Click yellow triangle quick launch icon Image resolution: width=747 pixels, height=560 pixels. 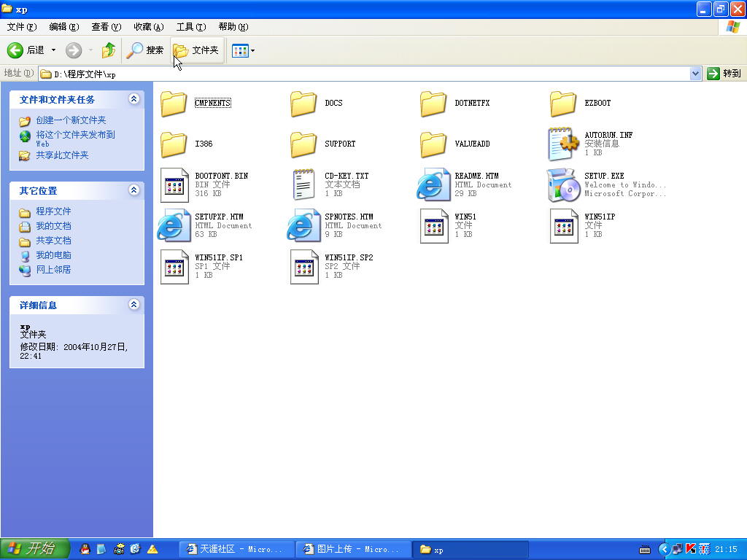coord(152,550)
